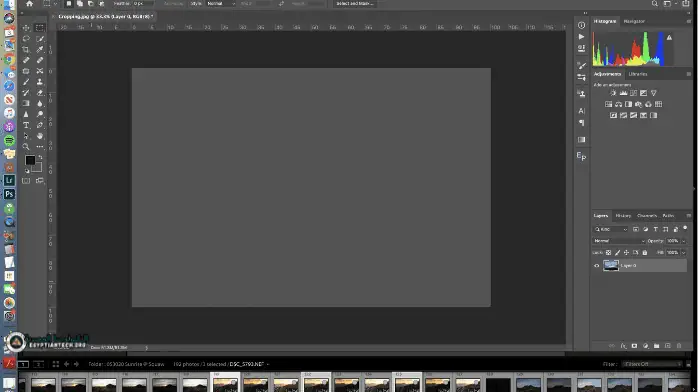Open the Edit Toolbar three-dots icon
This screenshot has width=698, height=392.
40,146
